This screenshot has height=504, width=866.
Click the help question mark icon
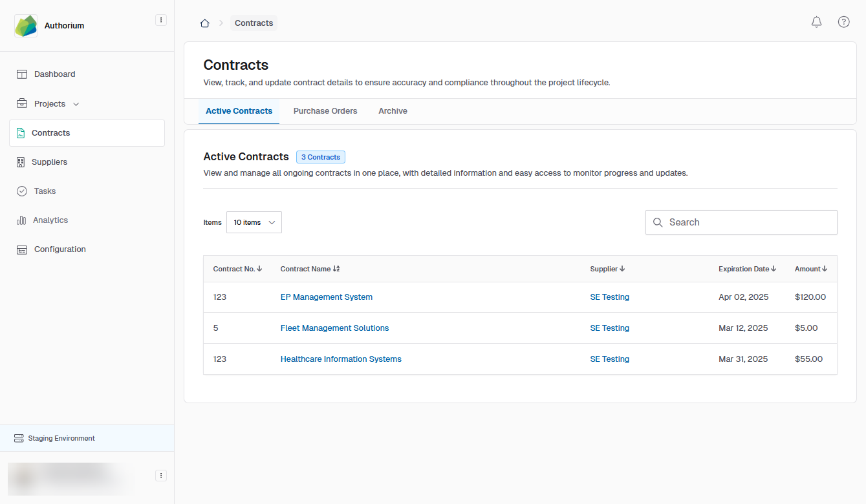coord(843,22)
